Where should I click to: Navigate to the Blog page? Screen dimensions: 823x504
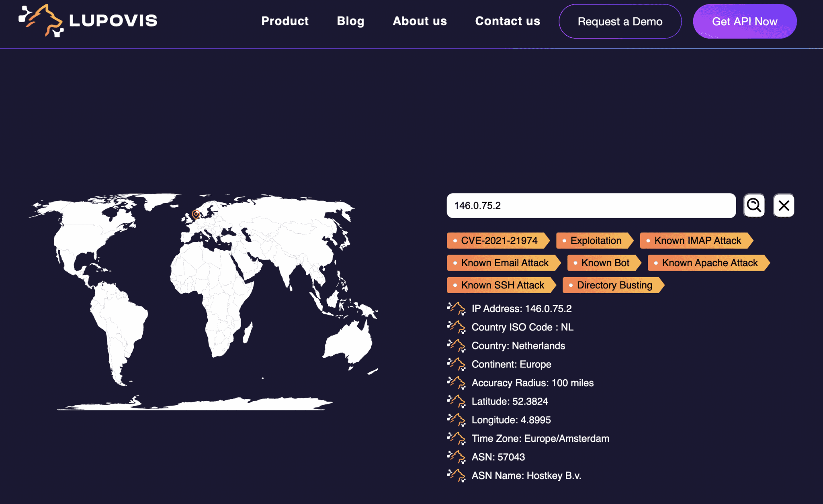[350, 21]
